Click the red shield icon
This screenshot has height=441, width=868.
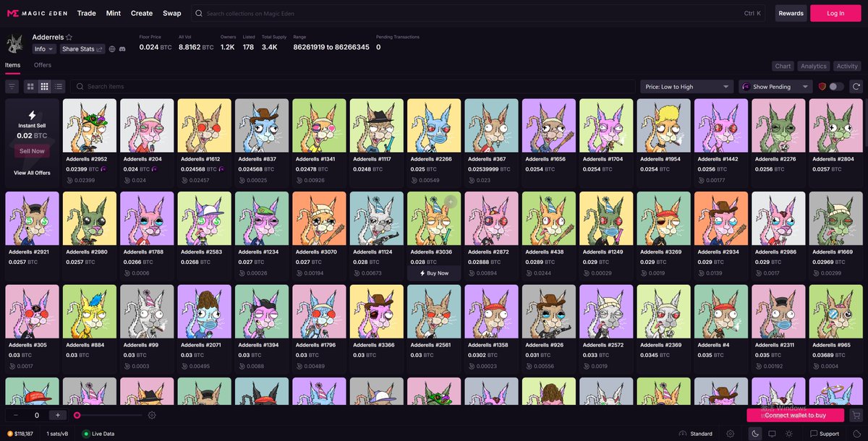pos(822,86)
